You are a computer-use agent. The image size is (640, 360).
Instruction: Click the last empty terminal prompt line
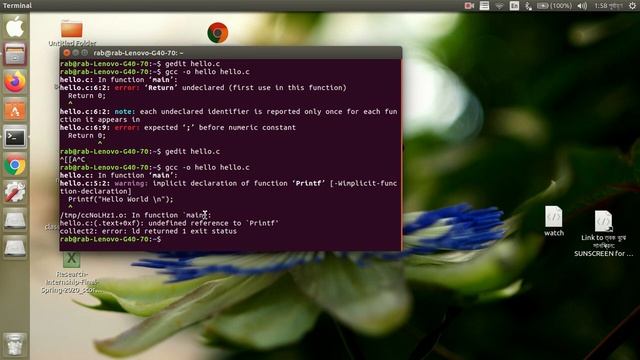pos(111,239)
